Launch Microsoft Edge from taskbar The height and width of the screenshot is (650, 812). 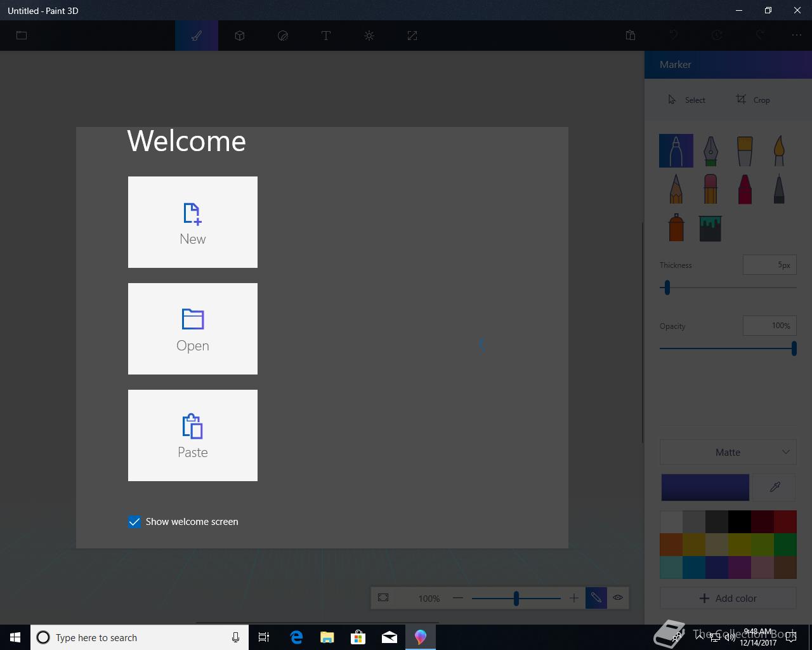(x=296, y=637)
